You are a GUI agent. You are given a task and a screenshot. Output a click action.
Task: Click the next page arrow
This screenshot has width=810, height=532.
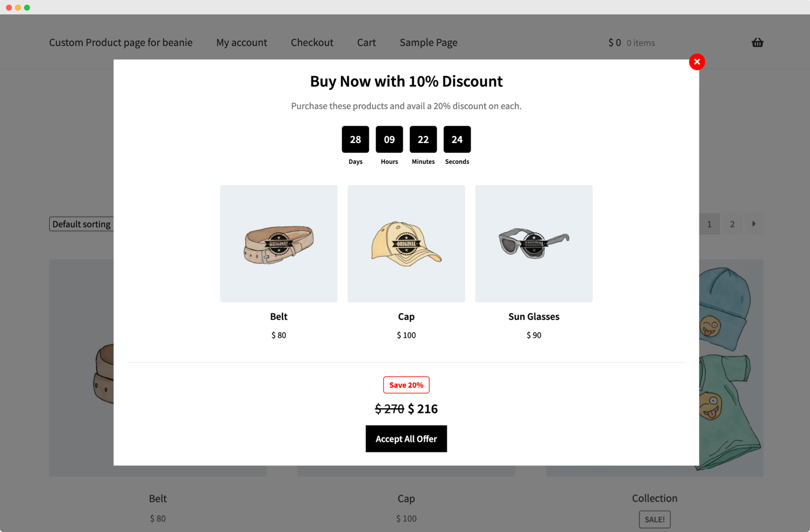tap(754, 224)
